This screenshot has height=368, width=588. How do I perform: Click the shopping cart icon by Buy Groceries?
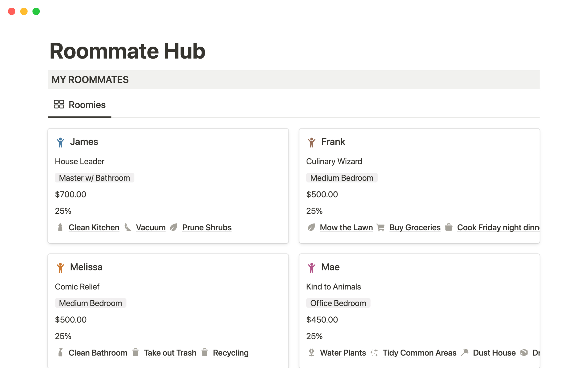pos(381,228)
